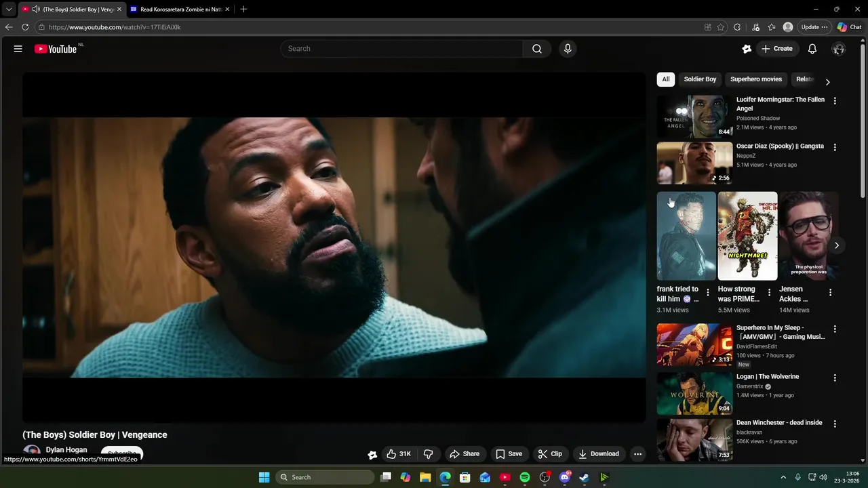Open browser extensions puzzle icon
This screenshot has height=488, width=868.
[x=737, y=27]
